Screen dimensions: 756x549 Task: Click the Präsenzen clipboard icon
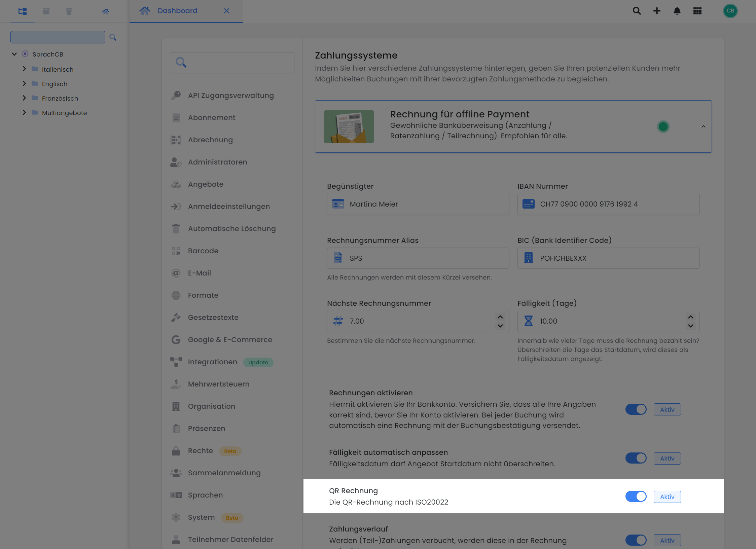click(176, 428)
